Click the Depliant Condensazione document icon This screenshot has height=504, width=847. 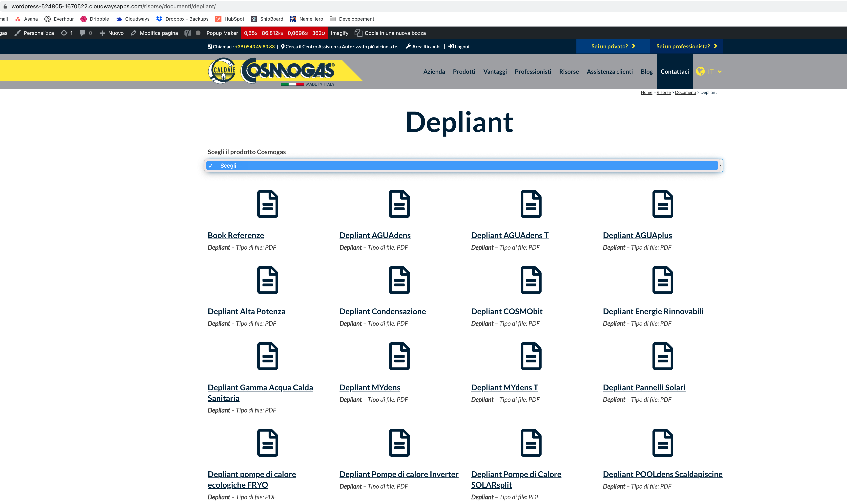pyautogui.click(x=399, y=280)
